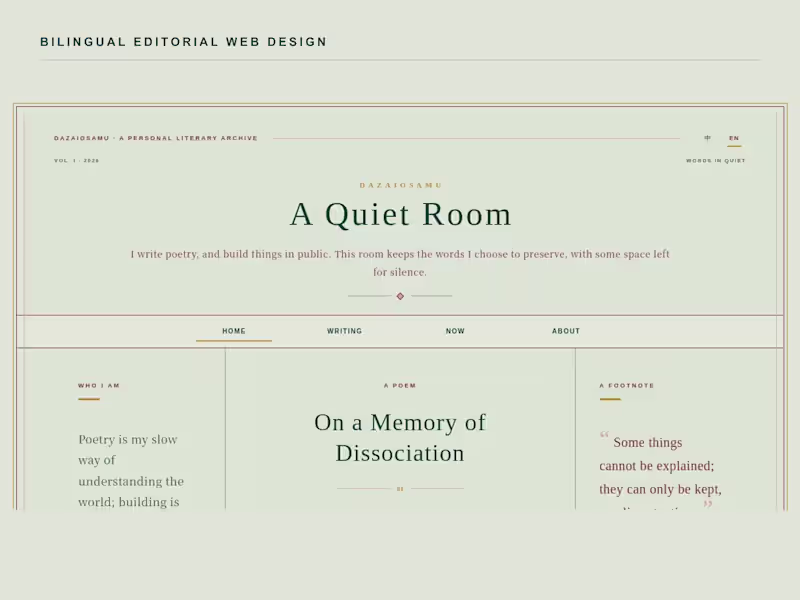Switch language to Chinese (中)

707,138
